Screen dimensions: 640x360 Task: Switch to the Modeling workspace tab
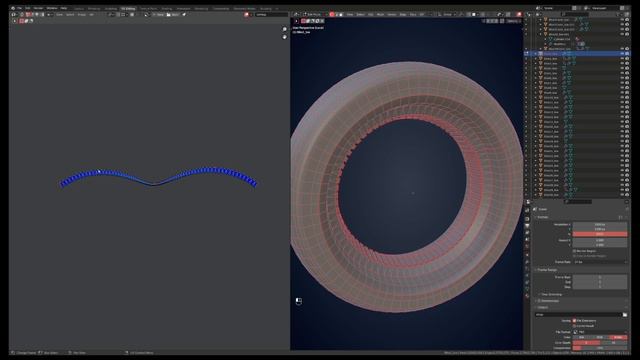coord(94,8)
